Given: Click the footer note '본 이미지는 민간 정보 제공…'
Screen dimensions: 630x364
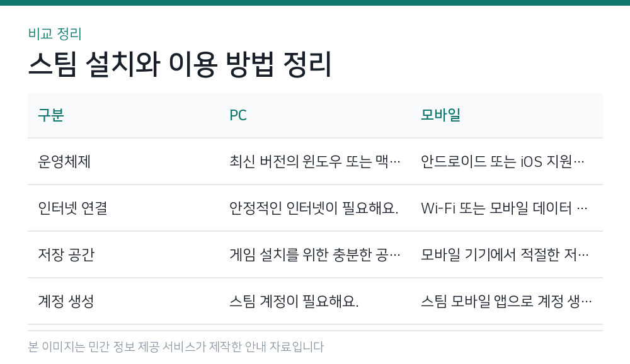Looking at the screenshot, I should pyautogui.click(x=176, y=347).
